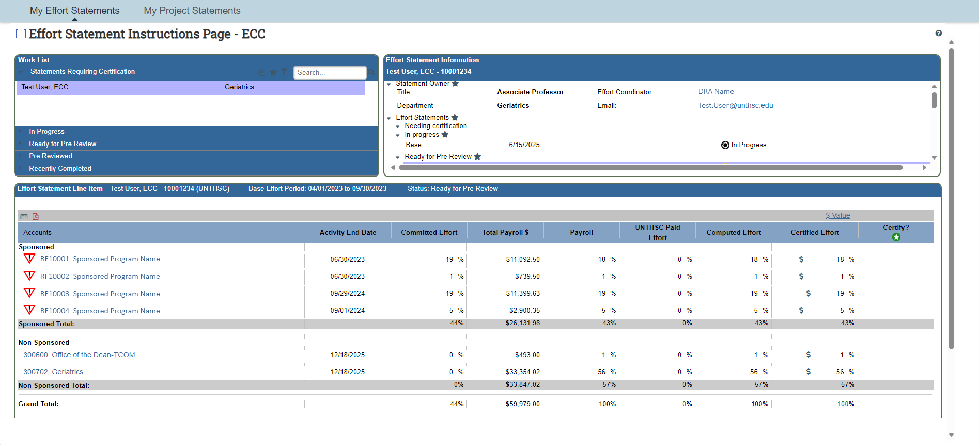Click Certified Effort column header
The height and width of the screenshot is (445, 980).
(815, 233)
